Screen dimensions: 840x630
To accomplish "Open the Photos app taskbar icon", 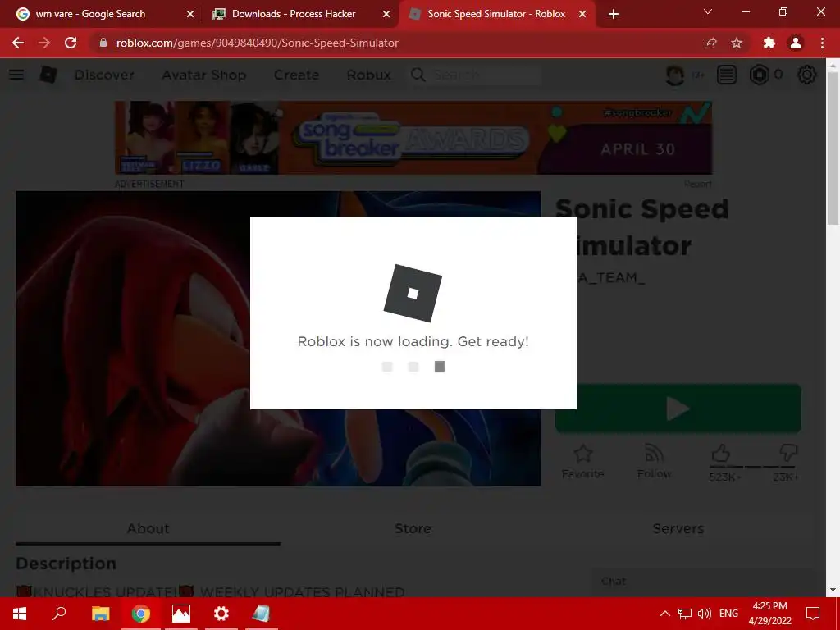I will [181, 614].
